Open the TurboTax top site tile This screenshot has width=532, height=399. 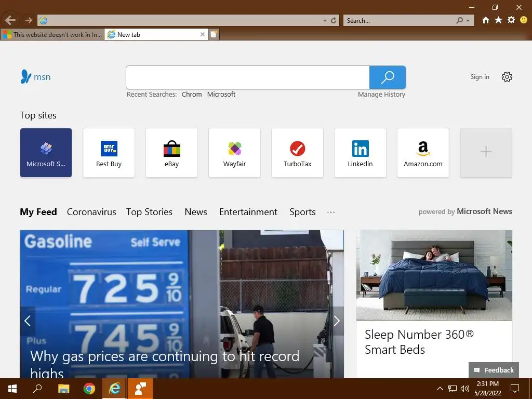297,153
